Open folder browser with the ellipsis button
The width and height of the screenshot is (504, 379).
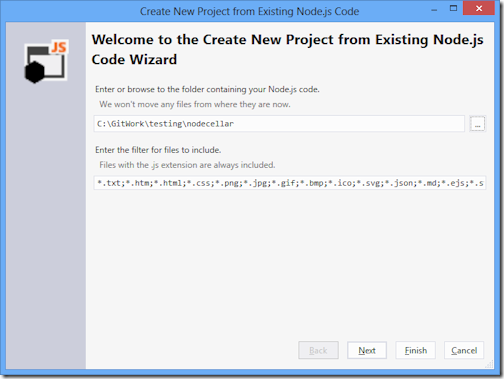point(477,124)
